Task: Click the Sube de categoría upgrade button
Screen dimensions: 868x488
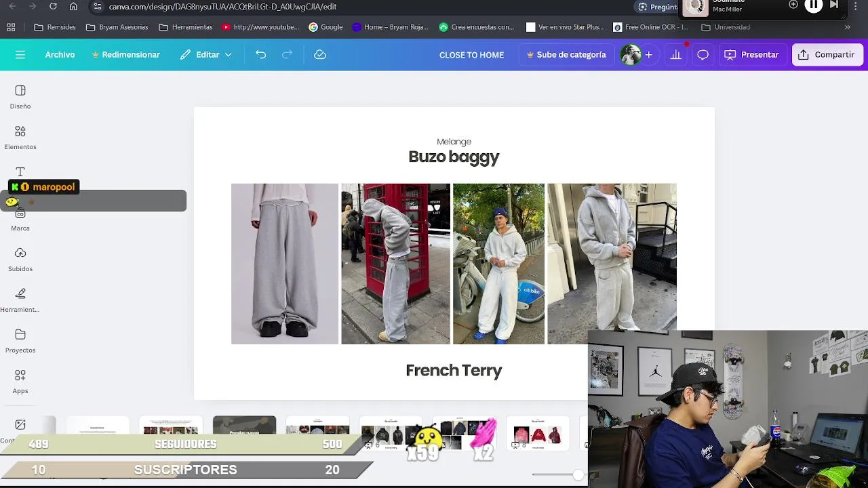Action: (566, 54)
